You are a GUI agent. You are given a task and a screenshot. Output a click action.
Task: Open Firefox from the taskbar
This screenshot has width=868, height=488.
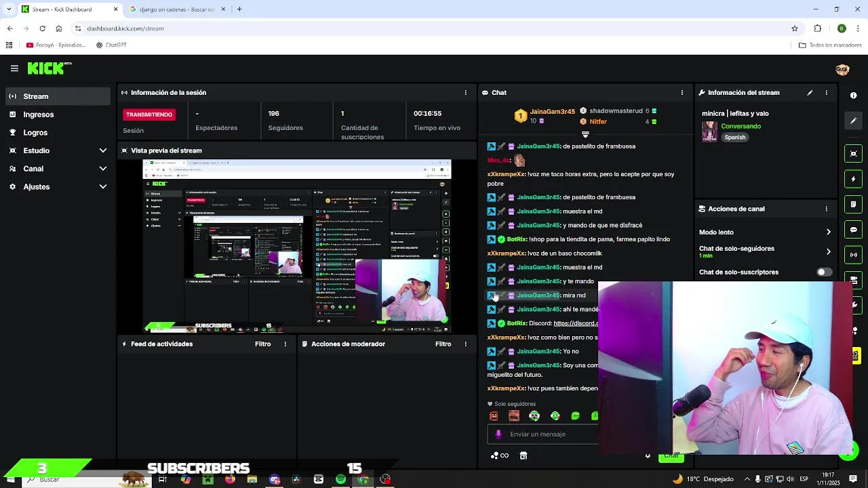pyautogui.click(x=230, y=480)
